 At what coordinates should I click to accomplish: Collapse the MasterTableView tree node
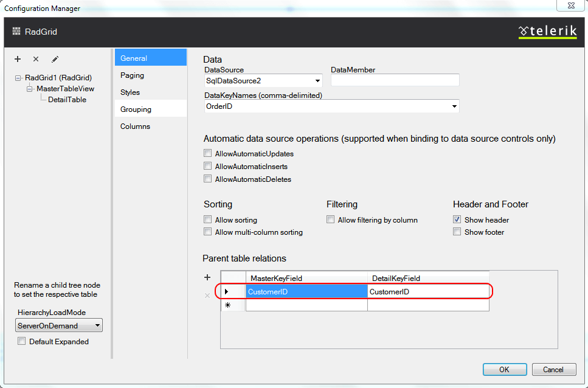click(x=29, y=88)
